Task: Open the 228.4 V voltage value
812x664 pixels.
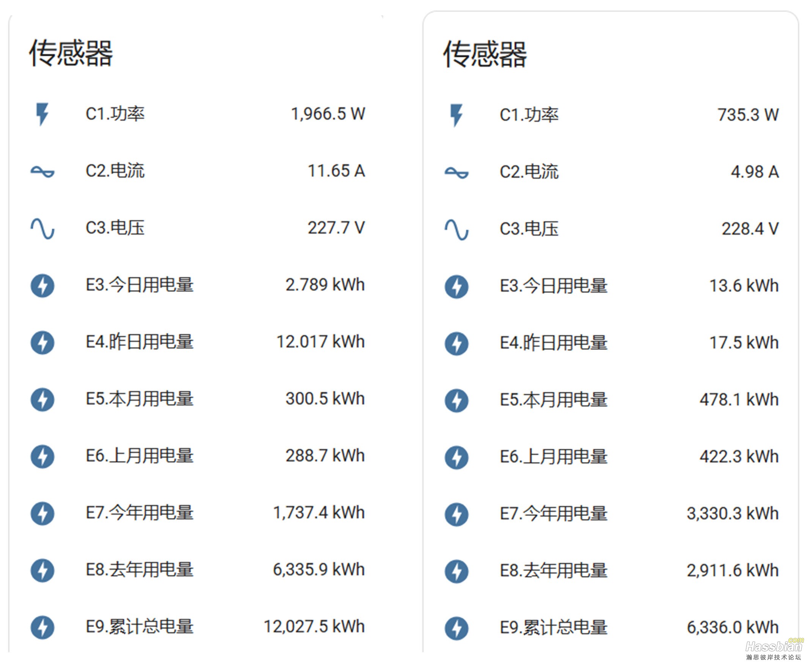Action: pyautogui.click(x=750, y=229)
